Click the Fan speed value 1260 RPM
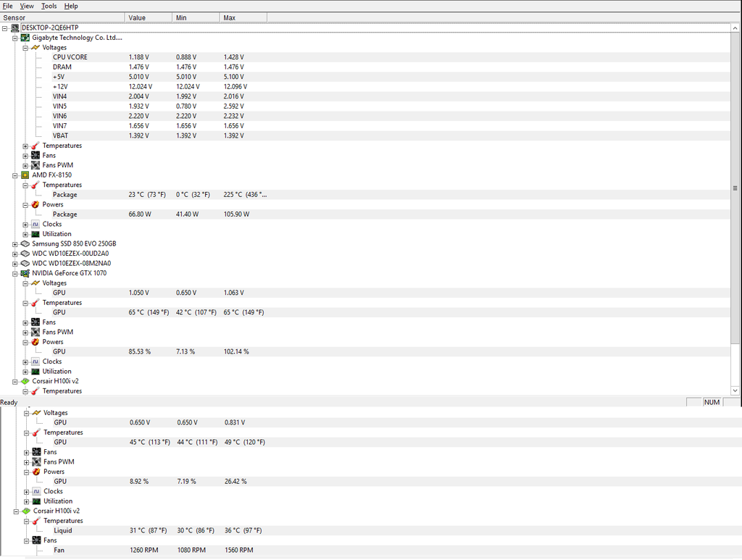Screen dimensions: 742x560 click(x=144, y=550)
